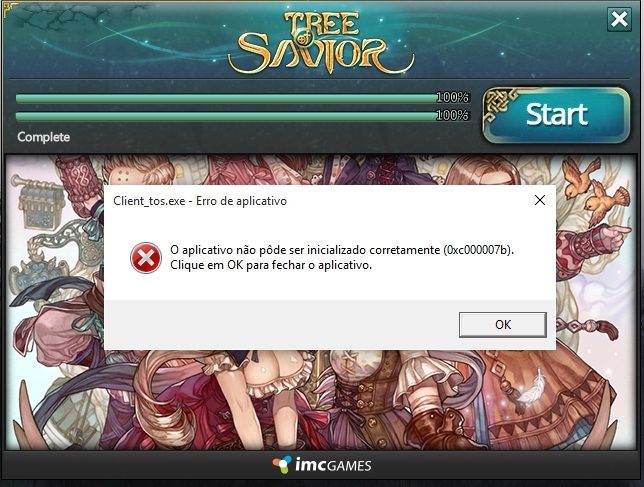Click the upper 100% progress bar

point(225,98)
